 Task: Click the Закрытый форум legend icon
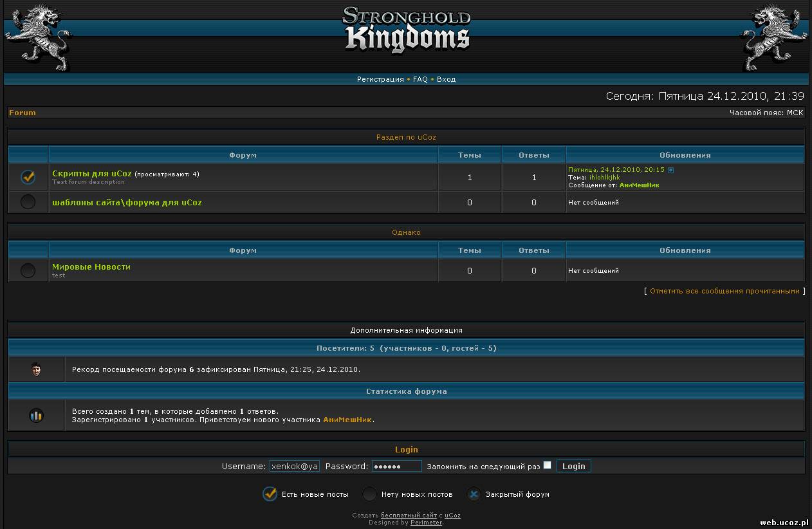(x=474, y=494)
